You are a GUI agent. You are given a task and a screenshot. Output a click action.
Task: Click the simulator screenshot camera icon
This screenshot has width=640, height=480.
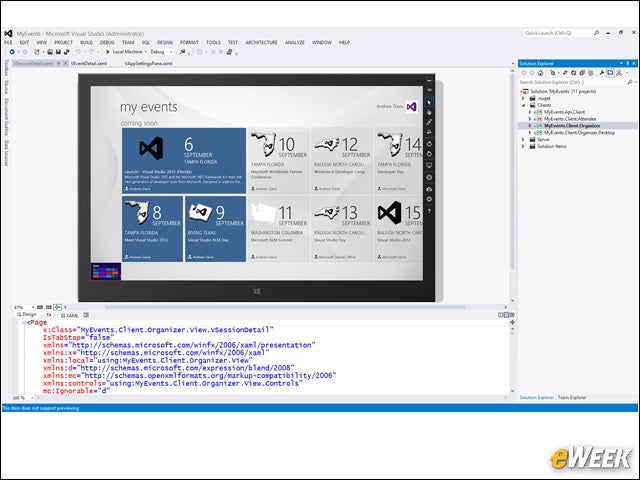[x=429, y=189]
